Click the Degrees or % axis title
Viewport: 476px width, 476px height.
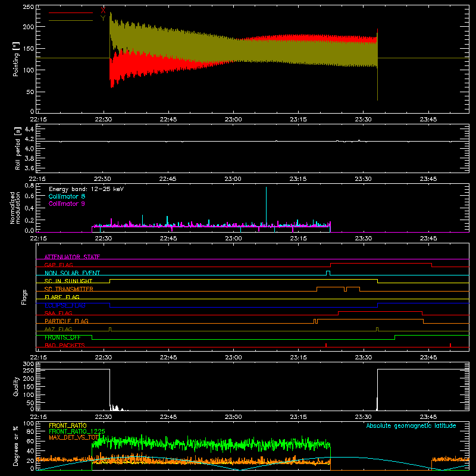[16, 446]
